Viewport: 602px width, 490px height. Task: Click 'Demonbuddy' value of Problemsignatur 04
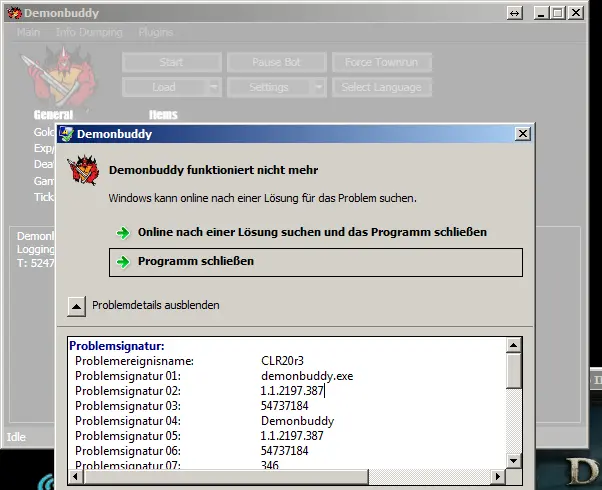pyautogui.click(x=298, y=421)
